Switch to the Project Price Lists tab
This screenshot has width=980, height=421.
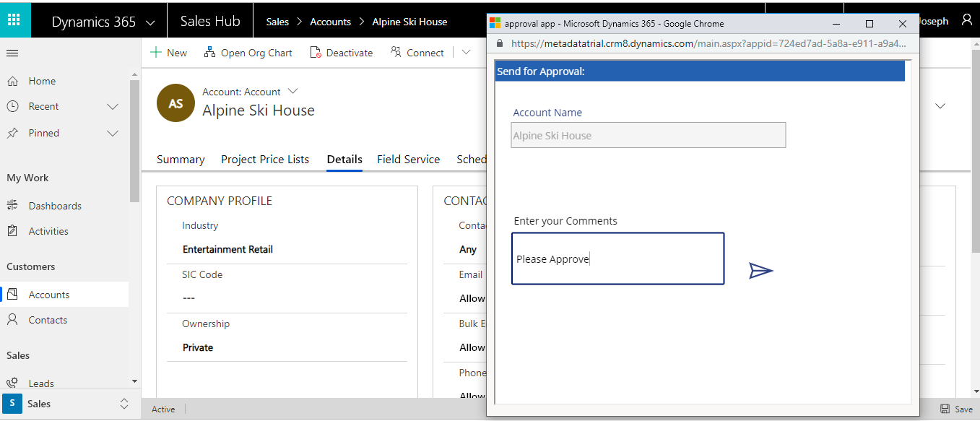265,160
